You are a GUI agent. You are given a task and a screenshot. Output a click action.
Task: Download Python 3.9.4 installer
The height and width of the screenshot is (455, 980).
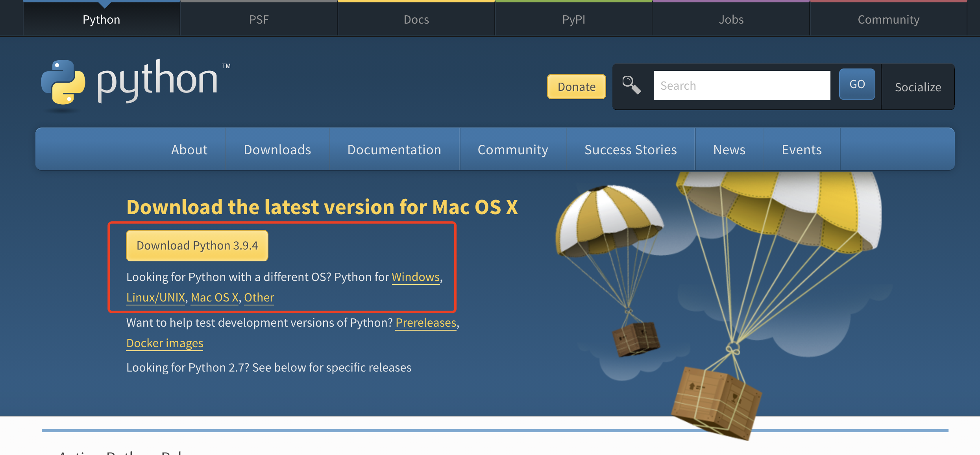(197, 246)
